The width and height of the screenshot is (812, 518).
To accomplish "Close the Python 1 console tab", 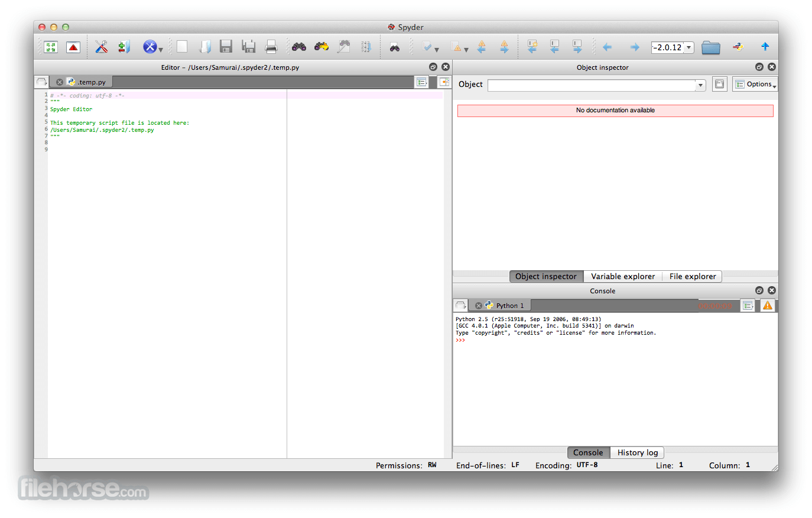I will point(479,306).
